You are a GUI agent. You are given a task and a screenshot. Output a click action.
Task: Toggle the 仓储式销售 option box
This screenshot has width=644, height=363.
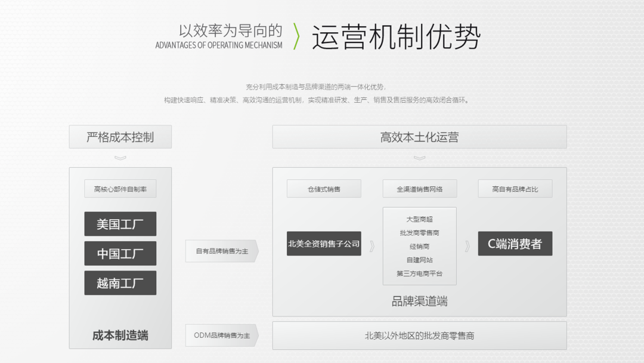[x=324, y=188]
